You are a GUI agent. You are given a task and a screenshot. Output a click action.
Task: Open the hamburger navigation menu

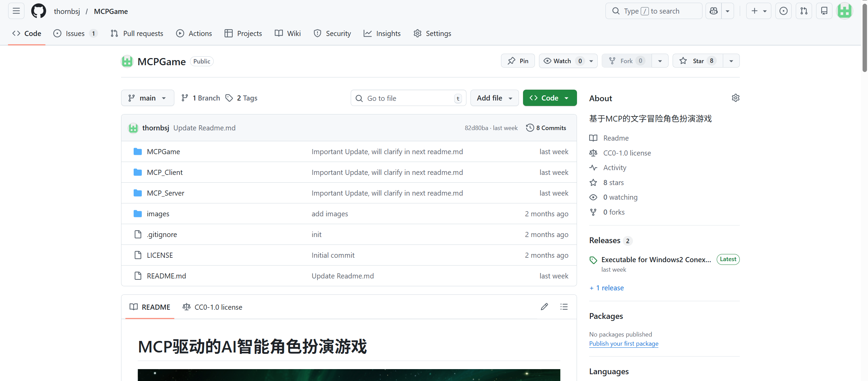pyautogui.click(x=16, y=11)
